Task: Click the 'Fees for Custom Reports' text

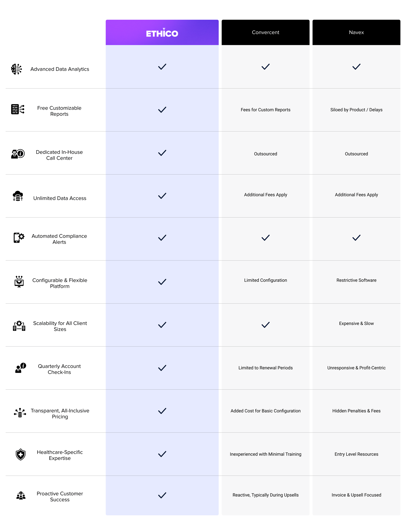Action: tap(265, 110)
